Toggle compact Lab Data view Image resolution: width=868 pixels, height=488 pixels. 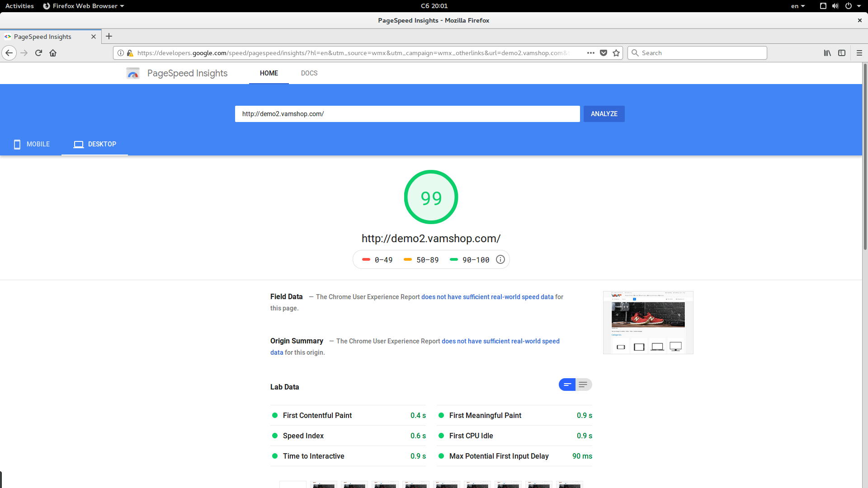pos(567,385)
